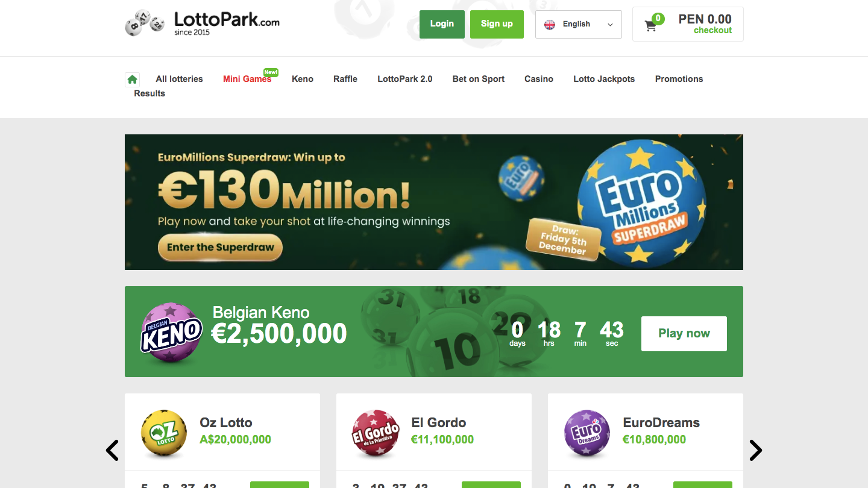Select the El Gordo ball icon

point(376,433)
